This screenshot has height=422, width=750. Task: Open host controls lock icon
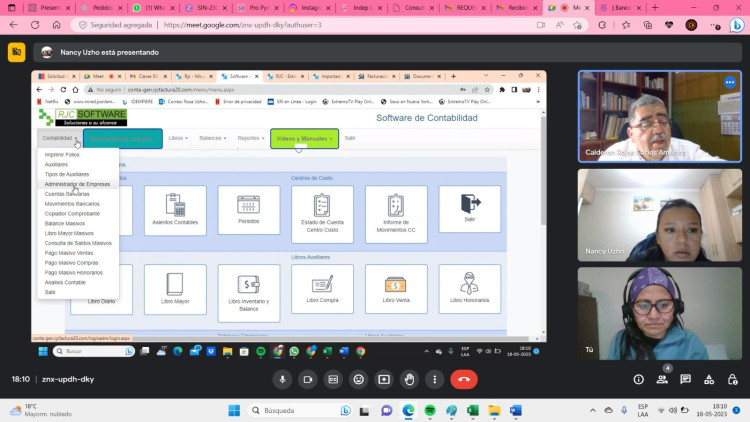732,379
